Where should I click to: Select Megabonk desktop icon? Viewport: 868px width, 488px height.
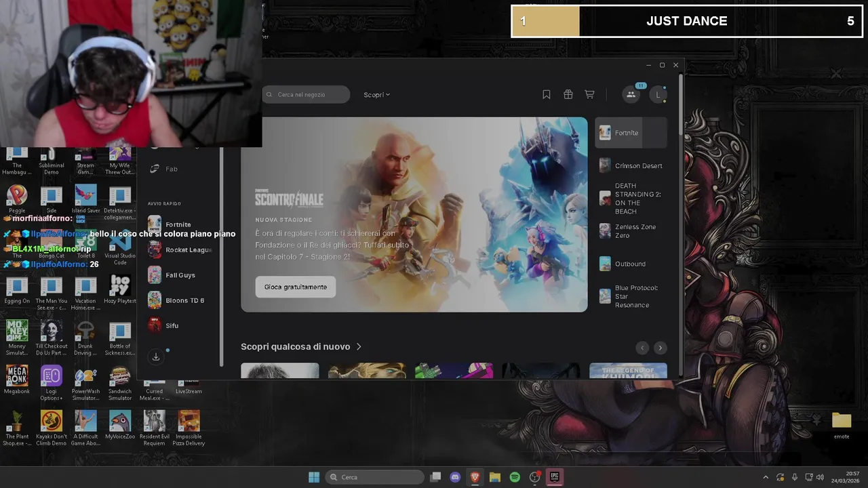17,380
